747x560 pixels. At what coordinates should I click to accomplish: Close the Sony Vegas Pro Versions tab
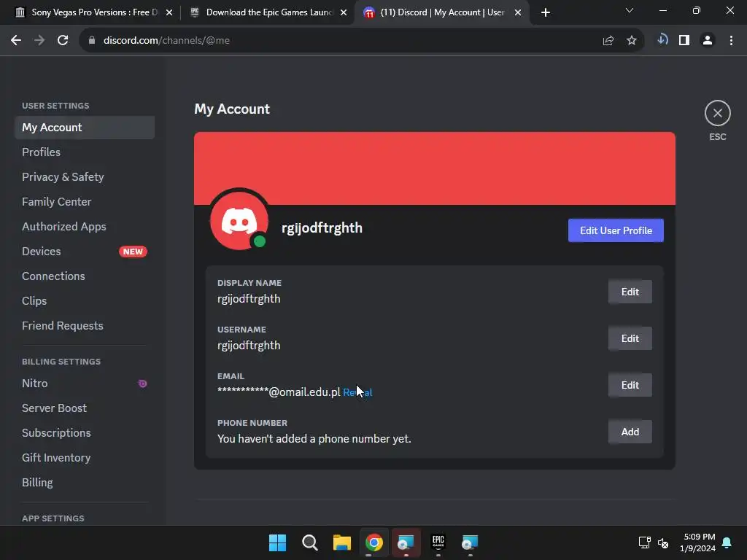tap(169, 12)
